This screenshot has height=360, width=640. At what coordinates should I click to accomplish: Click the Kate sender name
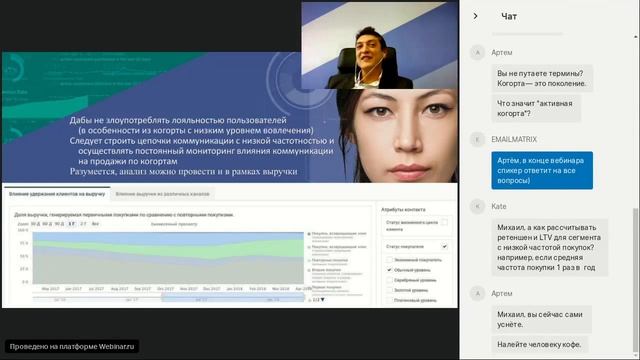coord(499,207)
